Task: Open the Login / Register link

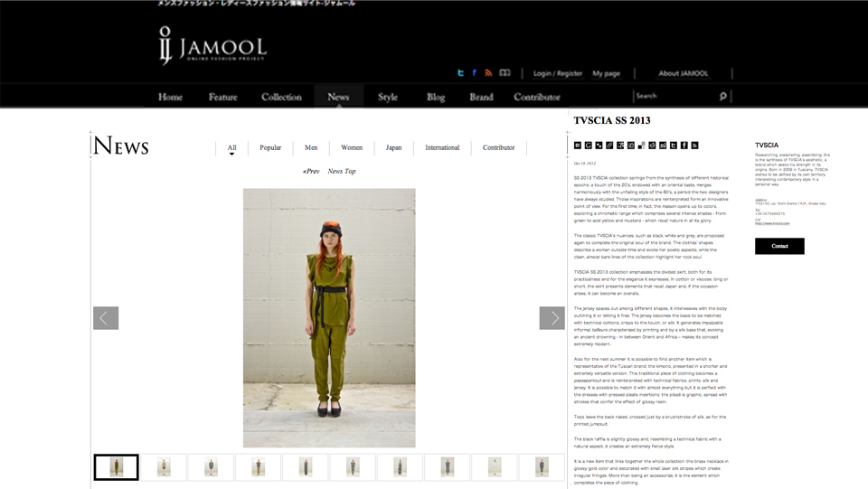Action: [x=558, y=73]
